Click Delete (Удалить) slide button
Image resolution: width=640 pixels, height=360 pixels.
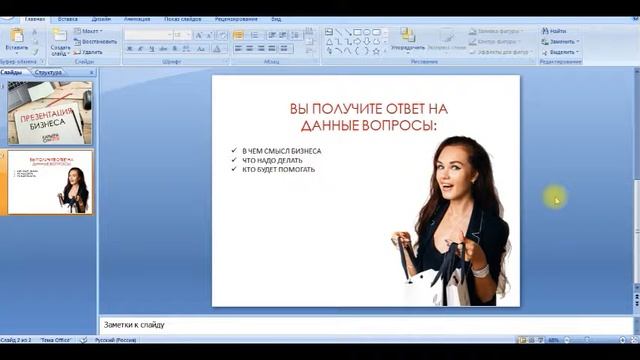[89, 52]
